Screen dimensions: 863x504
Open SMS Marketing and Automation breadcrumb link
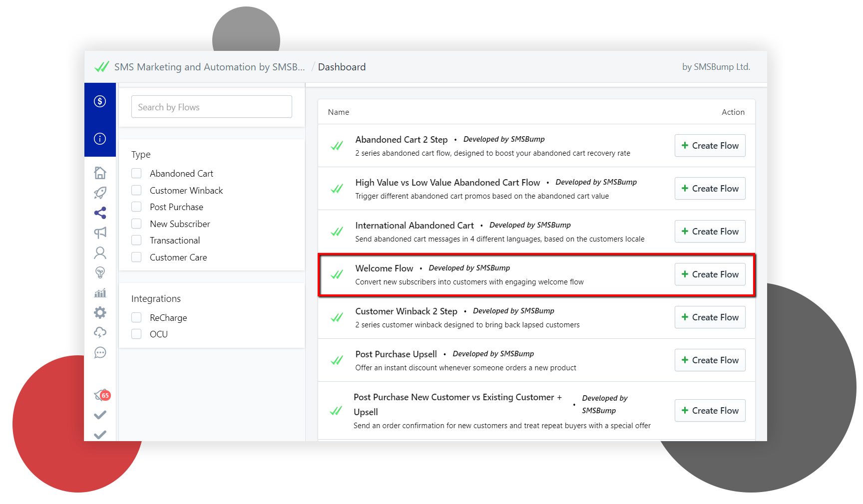coord(209,67)
